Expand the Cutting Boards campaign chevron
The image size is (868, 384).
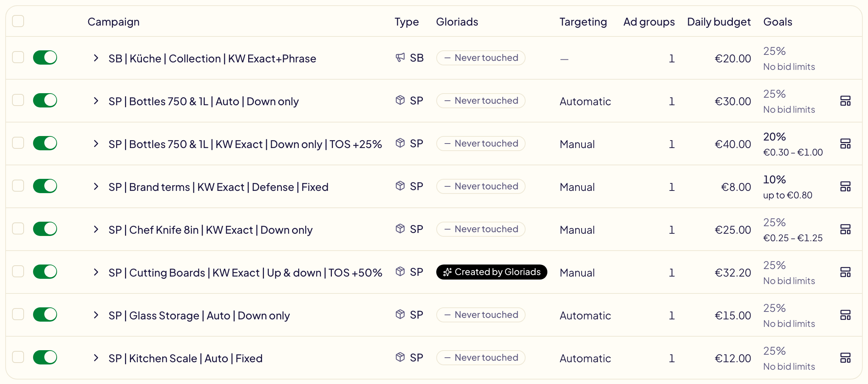coord(96,272)
